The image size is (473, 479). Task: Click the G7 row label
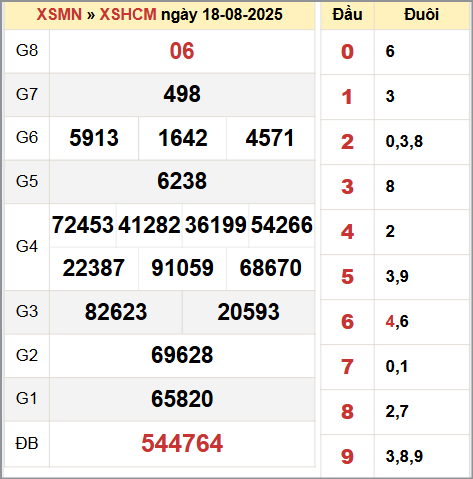(x=27, y=94)
